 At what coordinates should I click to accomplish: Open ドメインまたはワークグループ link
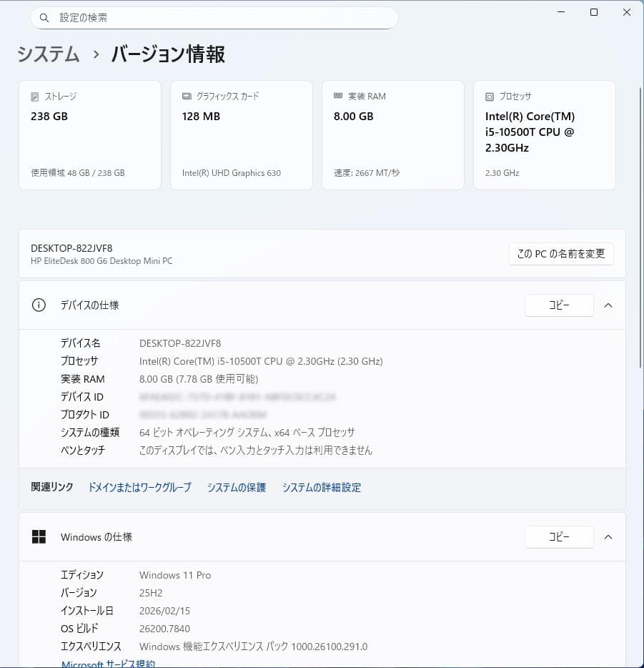point(139,487)
